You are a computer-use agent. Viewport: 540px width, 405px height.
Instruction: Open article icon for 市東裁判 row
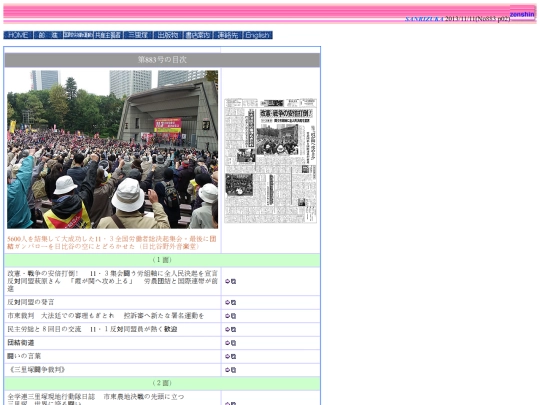[x=230, y=316]
